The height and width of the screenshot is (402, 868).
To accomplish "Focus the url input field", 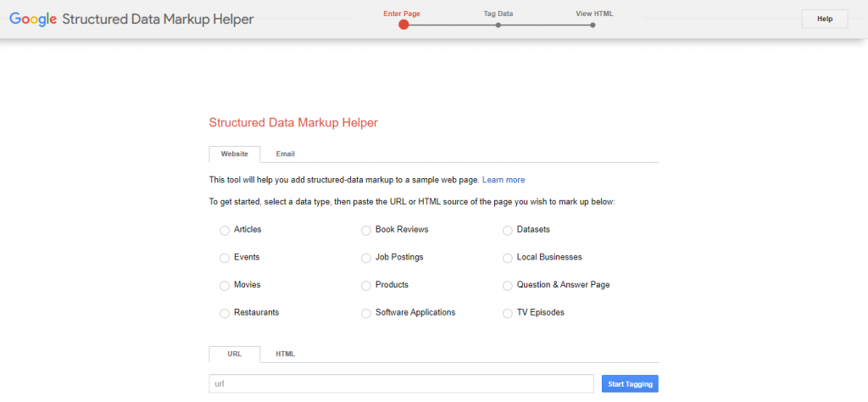I will (x=401, y=383).
